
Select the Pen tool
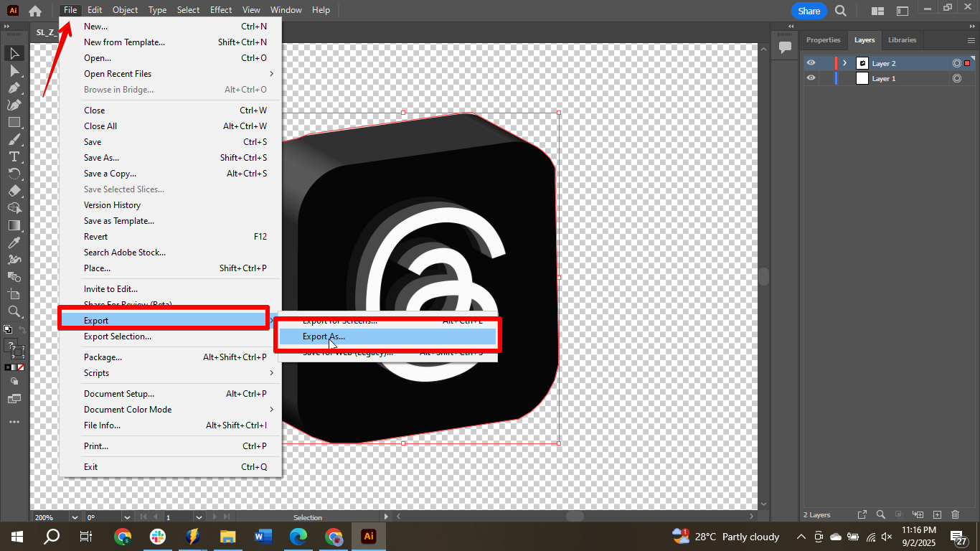(14, 88)
